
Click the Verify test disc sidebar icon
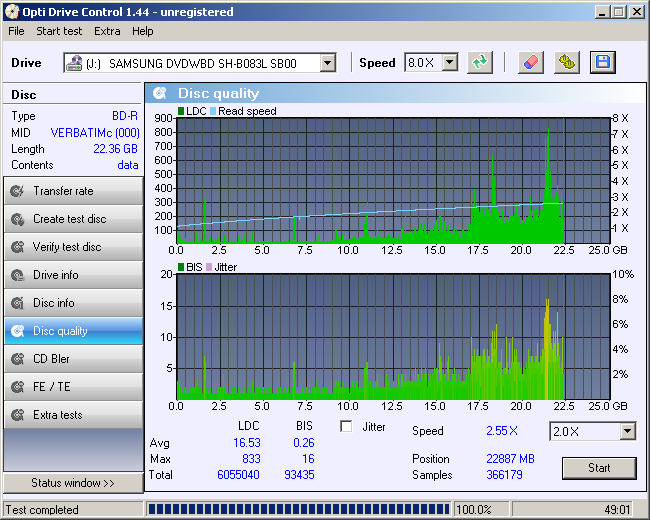(17, 247)
